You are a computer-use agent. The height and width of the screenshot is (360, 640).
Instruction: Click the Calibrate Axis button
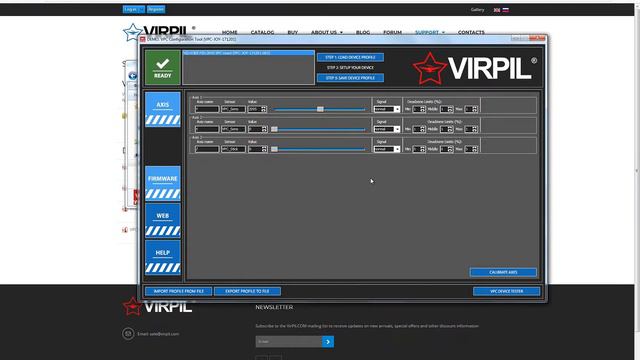point(503,272)
